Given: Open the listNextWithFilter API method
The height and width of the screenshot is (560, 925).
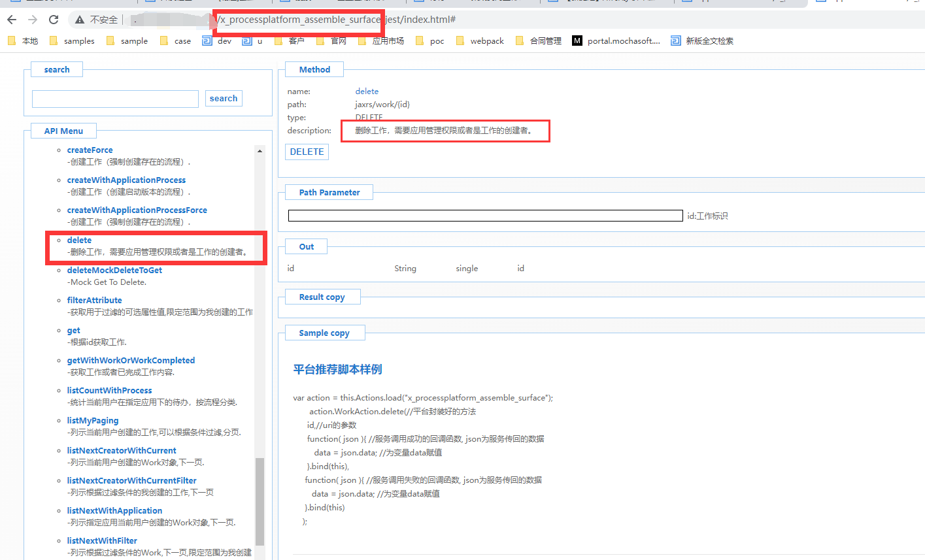Looking at the screenshot, I should pos(102,540).
